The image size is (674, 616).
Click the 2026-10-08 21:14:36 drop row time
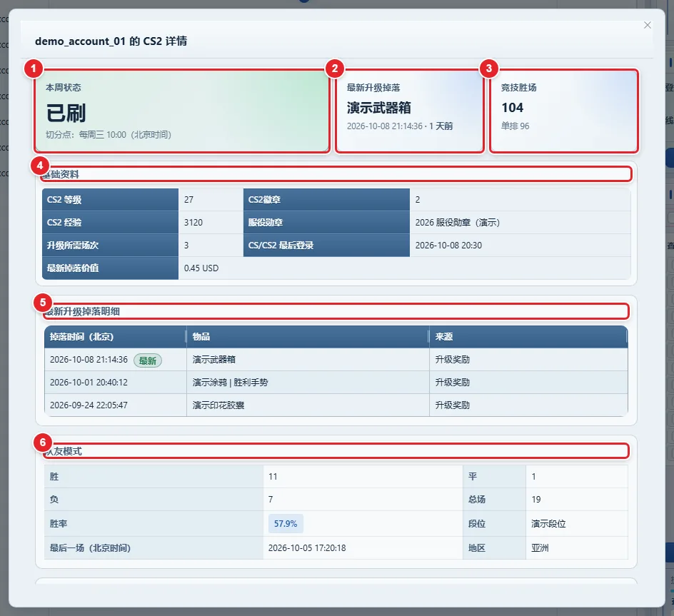tap(89, 360)
